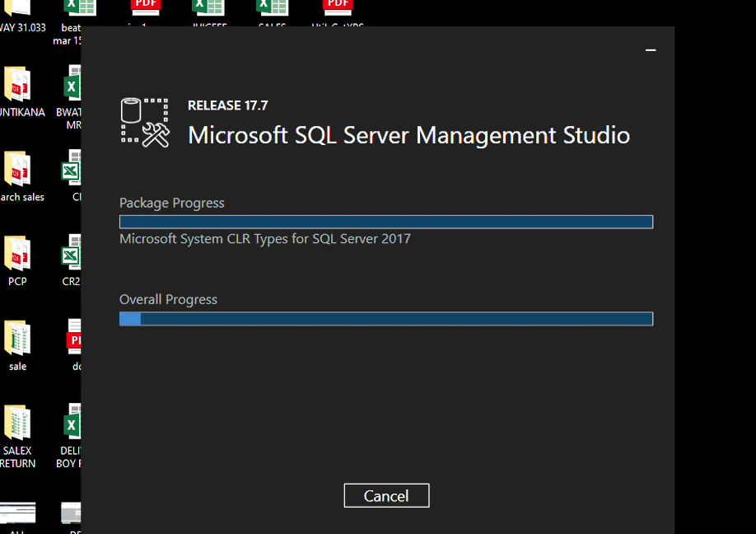Viewport: 756px width, 534px height.
Task: Select the "arch sales" desktop folder
Action: coord(21,176)
